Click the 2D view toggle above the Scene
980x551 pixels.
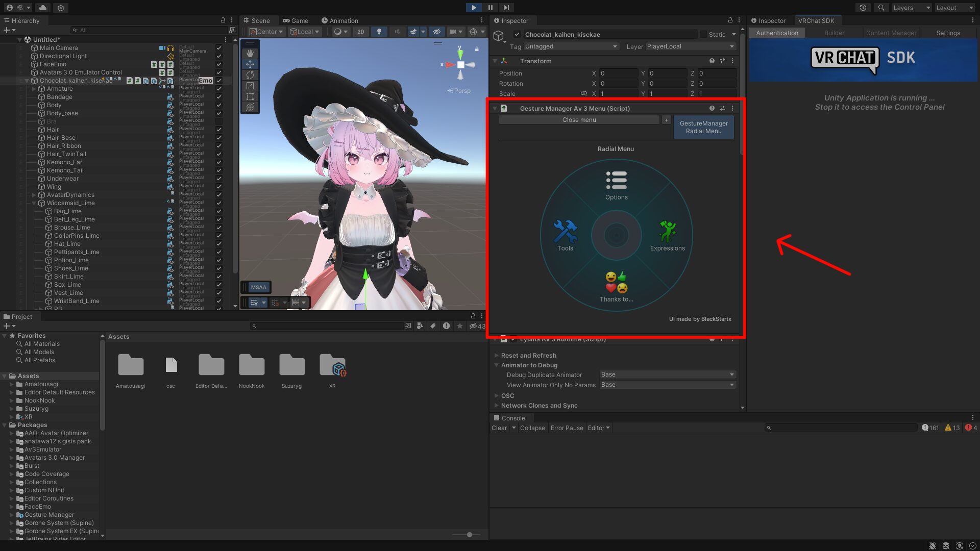(361, 32)
